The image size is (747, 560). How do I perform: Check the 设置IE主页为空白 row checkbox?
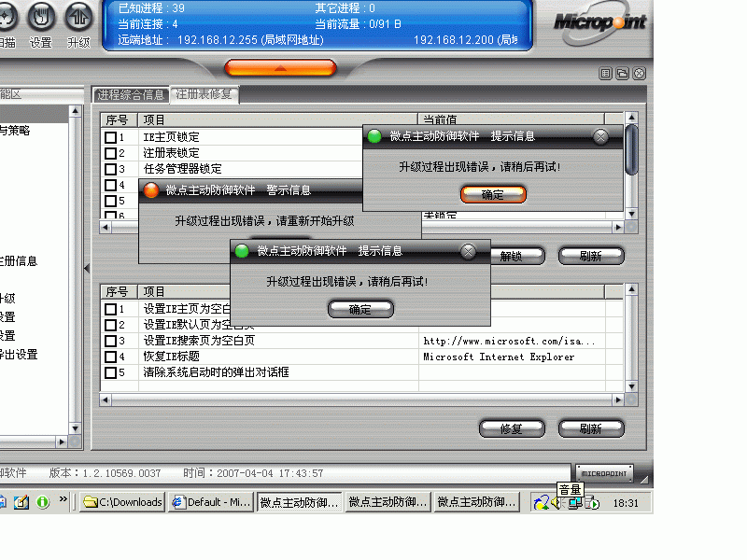[x=110, y=310]
